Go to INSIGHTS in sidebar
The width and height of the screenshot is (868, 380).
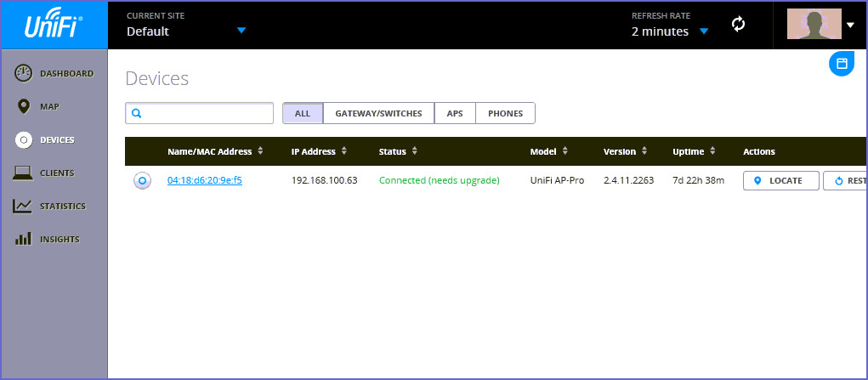tap(60, 239)
